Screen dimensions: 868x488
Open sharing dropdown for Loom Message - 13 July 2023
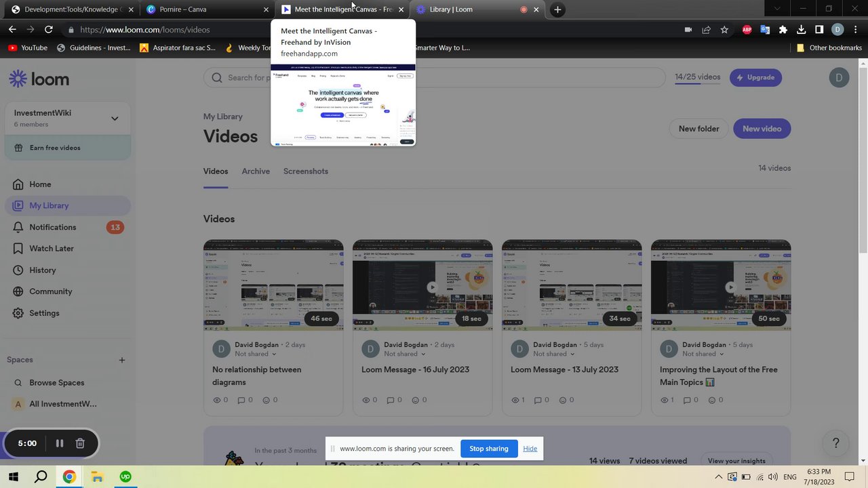coord(554,354)
